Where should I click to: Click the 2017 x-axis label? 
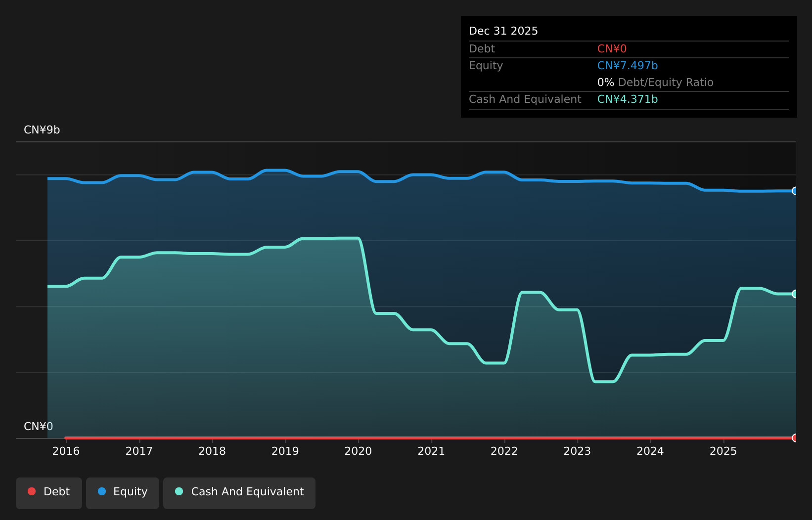139,451
